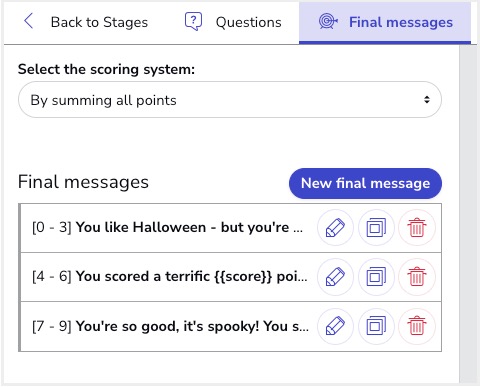
Task: Delete the [4 - 6] final message
Action: (417, 277)
